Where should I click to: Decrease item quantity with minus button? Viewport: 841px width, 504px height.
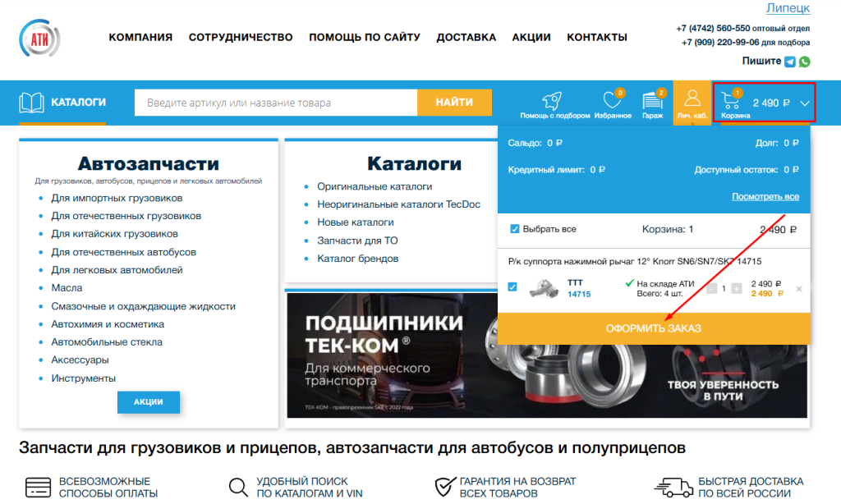pos(712,288)
